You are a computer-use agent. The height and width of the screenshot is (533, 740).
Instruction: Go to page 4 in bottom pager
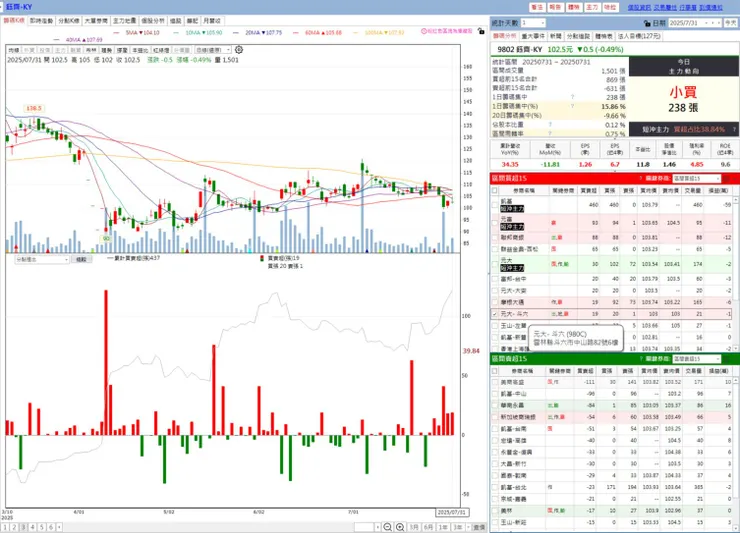(x=32, y=527)
